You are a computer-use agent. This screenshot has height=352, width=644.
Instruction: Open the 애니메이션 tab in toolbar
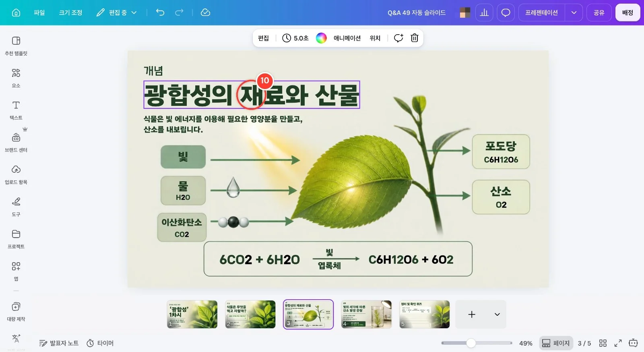[347, 38]
